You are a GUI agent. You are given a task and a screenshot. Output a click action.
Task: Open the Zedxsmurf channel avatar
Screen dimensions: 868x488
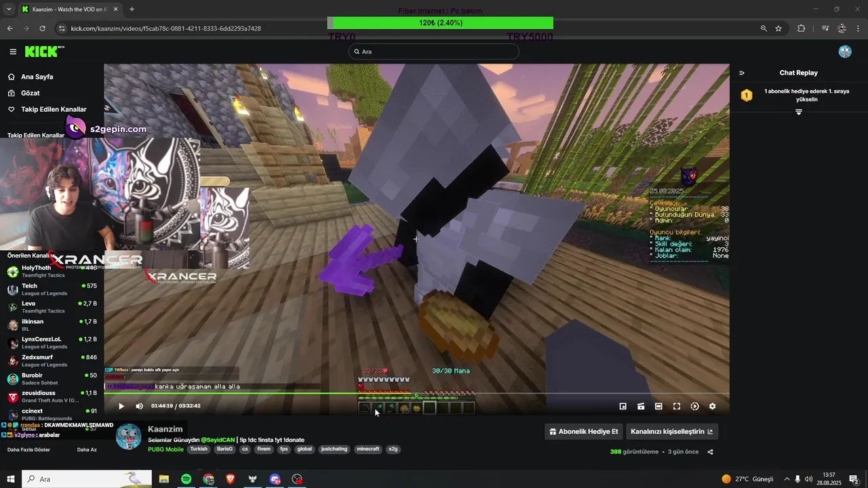(x=13, y=361)
